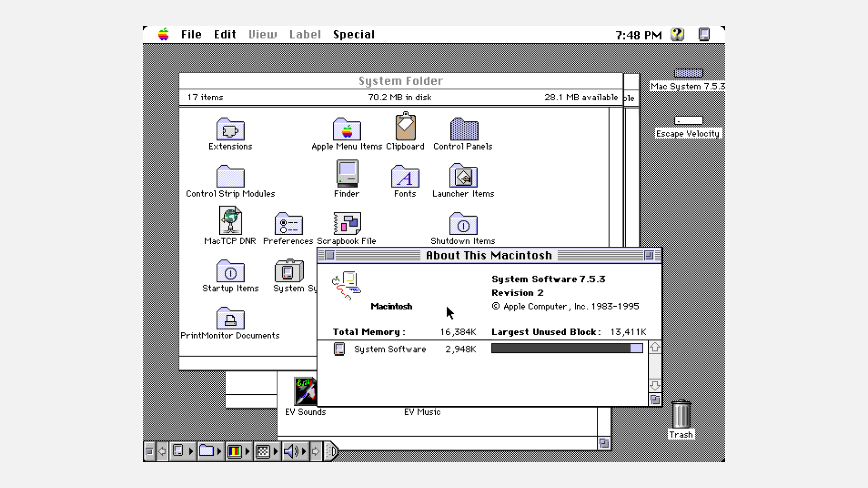Select the Finder file icon
868x488 pixels.
(x=347, y=174)
